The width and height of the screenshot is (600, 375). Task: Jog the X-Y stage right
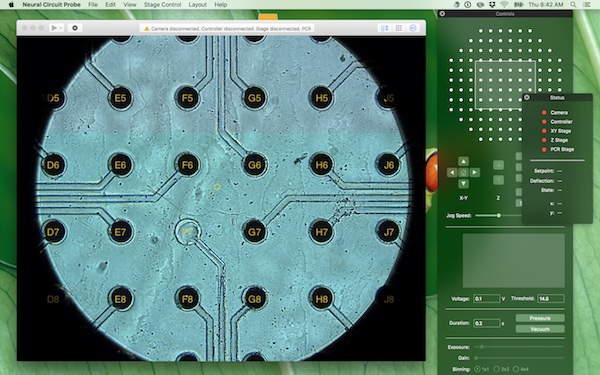tap(474, 173)
